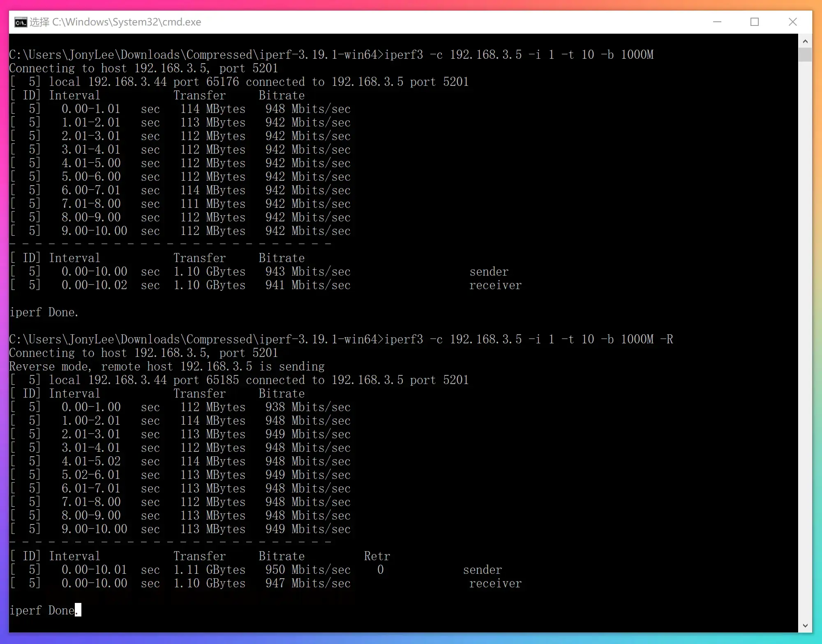822x644 pixels.
Task: Click the Retr column header
Action: 377,556
